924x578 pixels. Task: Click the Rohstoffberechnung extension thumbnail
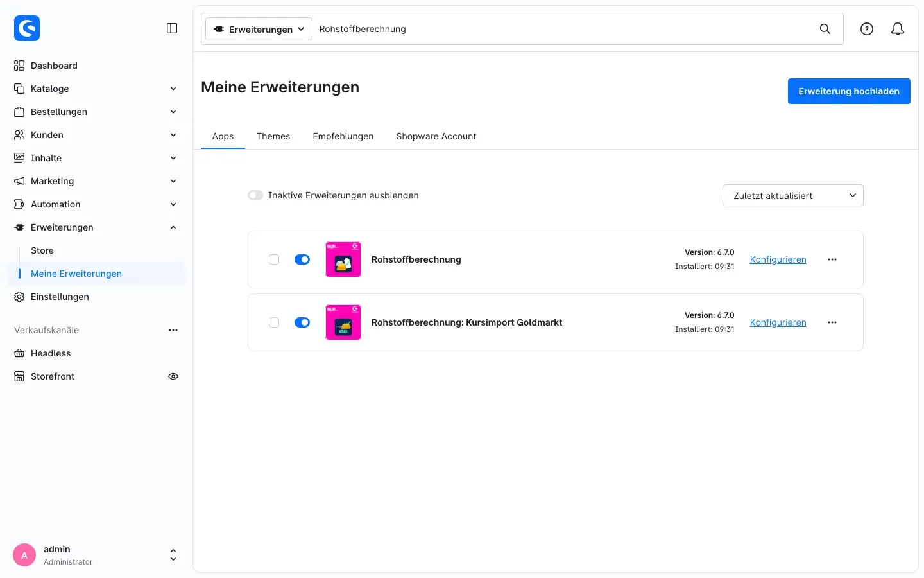pyautogui.click(x=343, y=259)
